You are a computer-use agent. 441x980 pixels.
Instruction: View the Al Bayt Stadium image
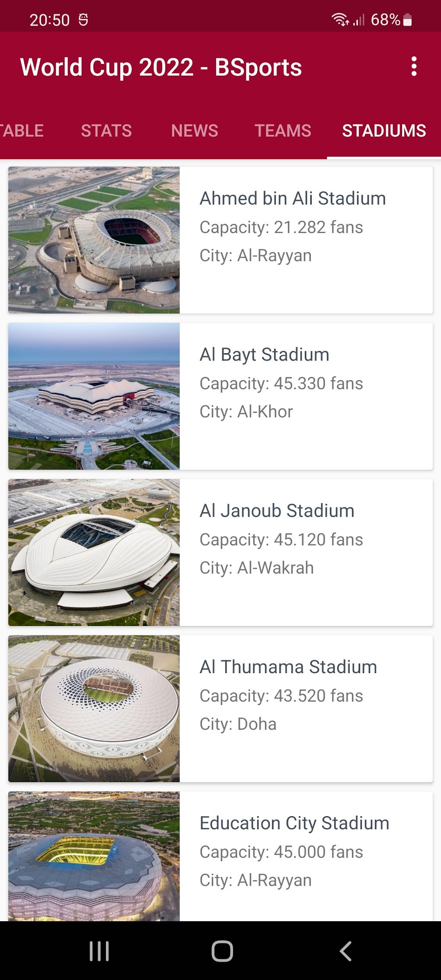pos(94,396)
